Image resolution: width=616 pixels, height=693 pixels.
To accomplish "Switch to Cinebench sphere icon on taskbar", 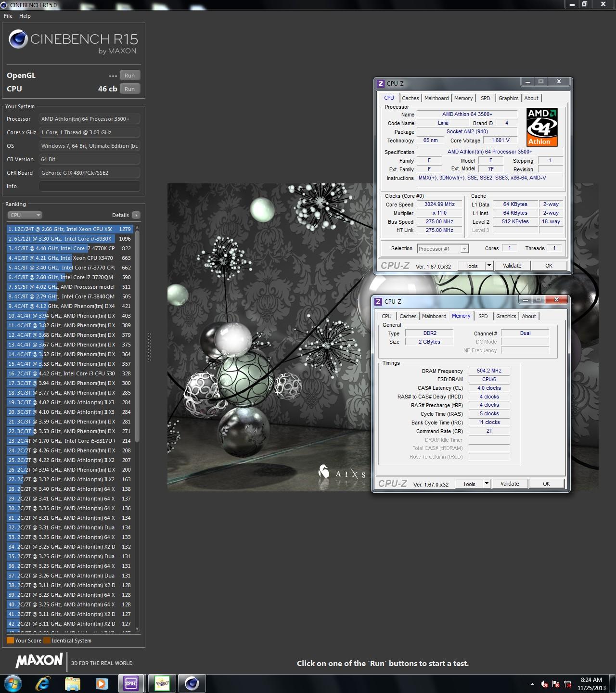I will pyautogui.click(x=192, y=683).
